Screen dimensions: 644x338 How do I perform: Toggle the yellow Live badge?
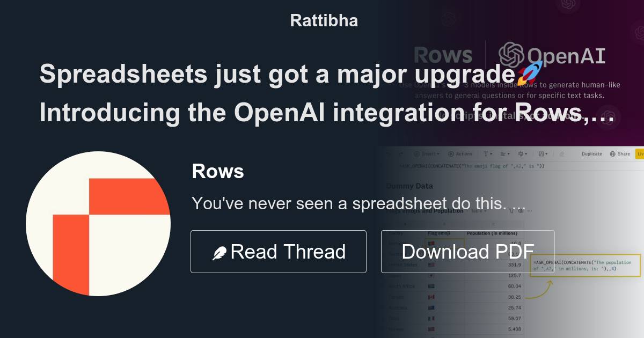[x=640, y=153]
